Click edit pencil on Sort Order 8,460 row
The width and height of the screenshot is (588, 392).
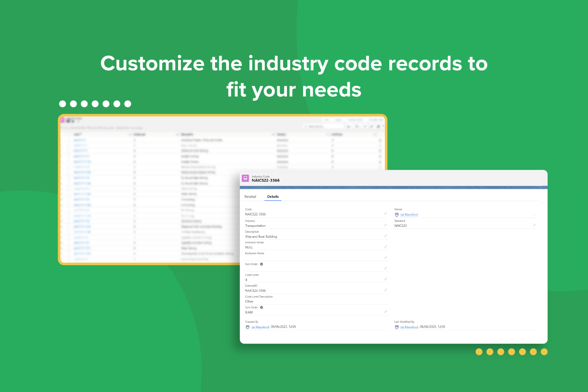click(x=385, y=312)
